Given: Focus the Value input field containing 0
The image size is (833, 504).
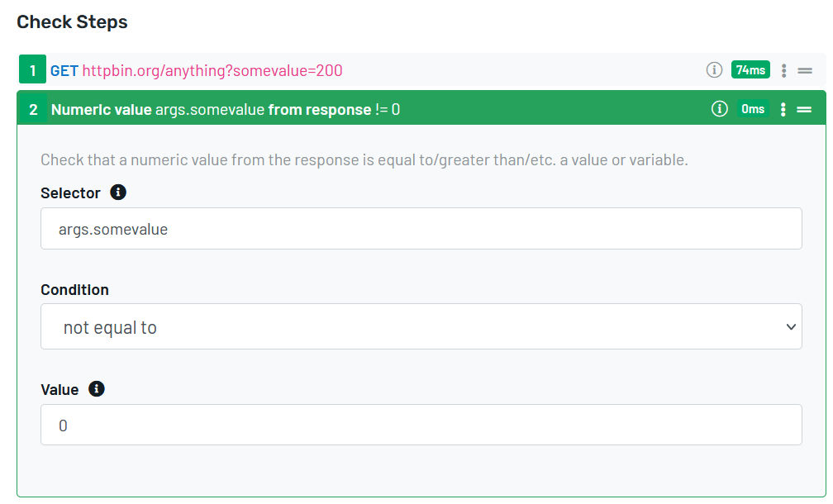Looking at the screenshot, I should click(x=421, y=425).
